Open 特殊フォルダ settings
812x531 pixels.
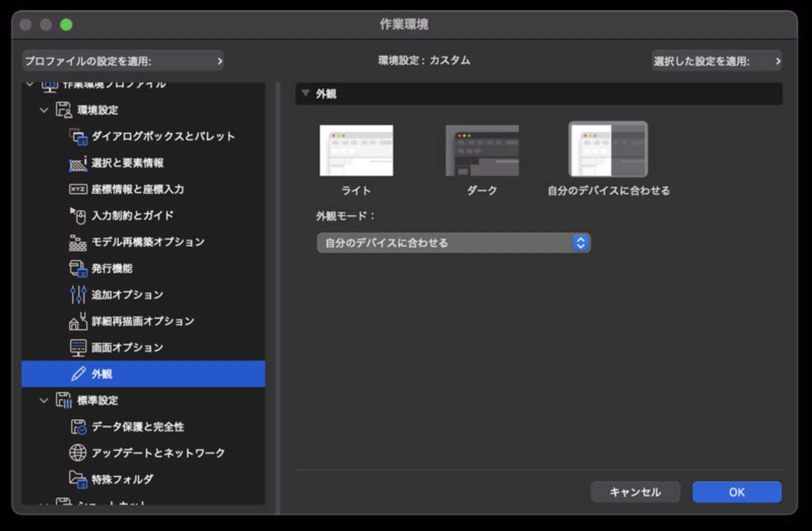[143, 479]
